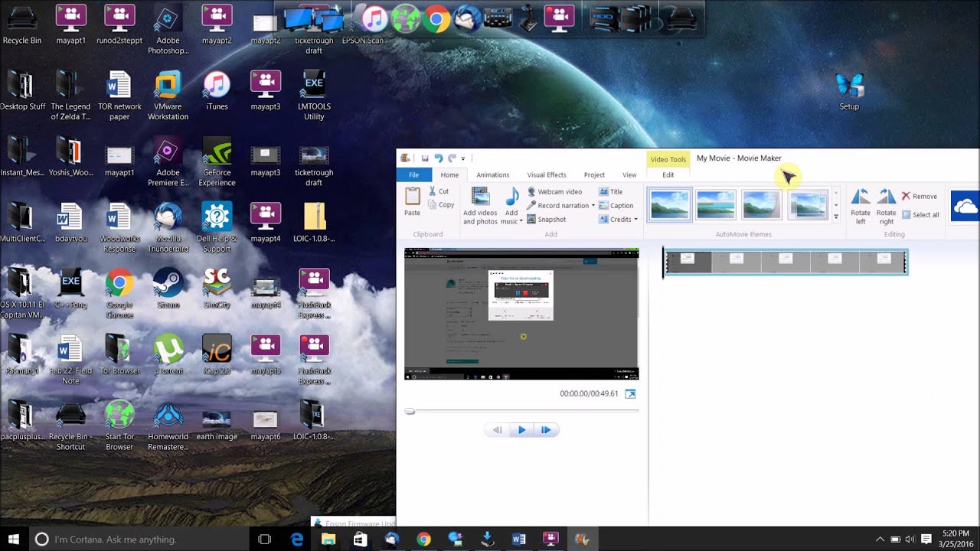Click the Cut scissors icon

coord(433,191)
